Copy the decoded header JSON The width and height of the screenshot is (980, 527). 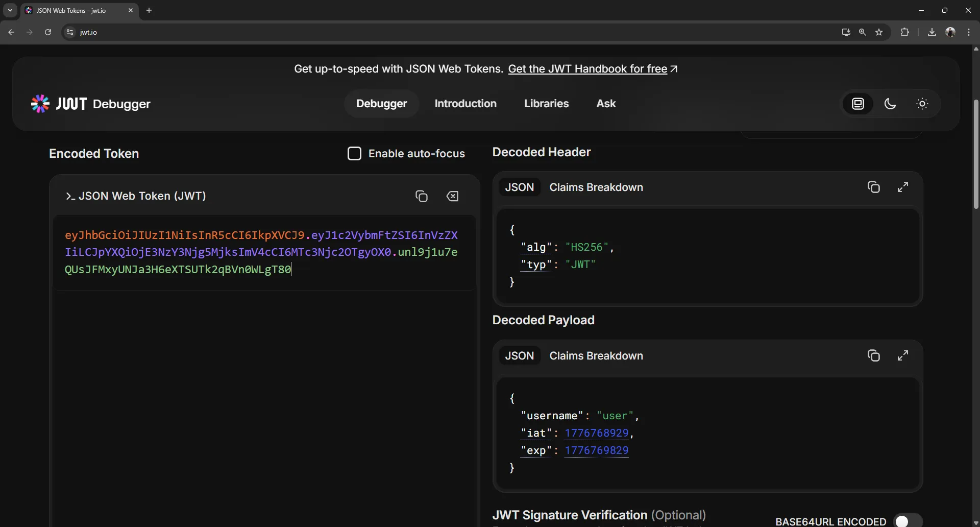874,187
